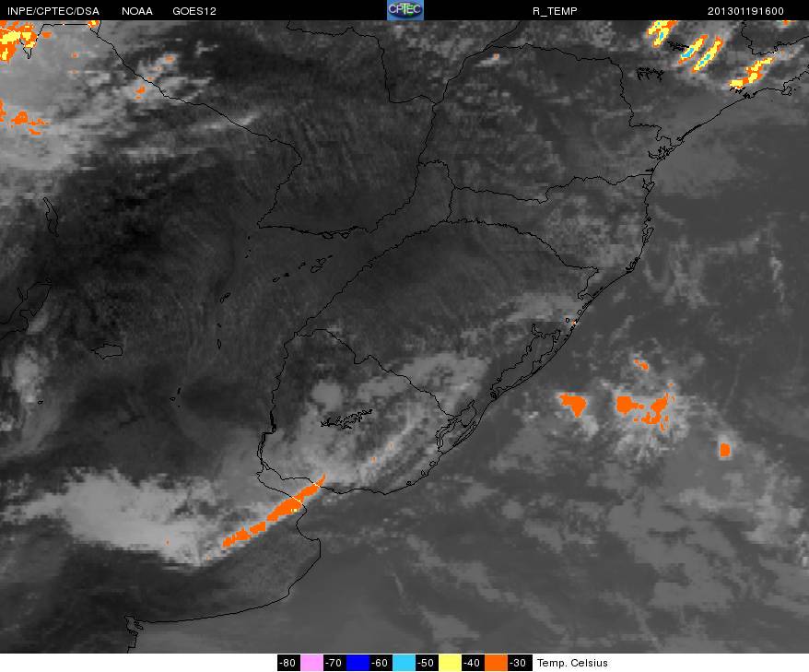Click the cyan legend swatch after -60
Viewport: 809px width, 672px height.
(x=404, y=663)
